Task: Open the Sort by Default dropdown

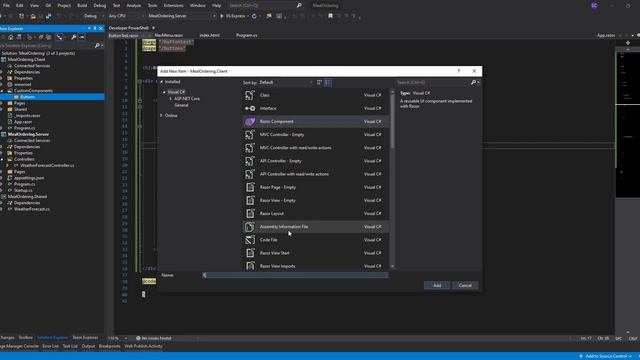Action: click(x=286, y=82)
